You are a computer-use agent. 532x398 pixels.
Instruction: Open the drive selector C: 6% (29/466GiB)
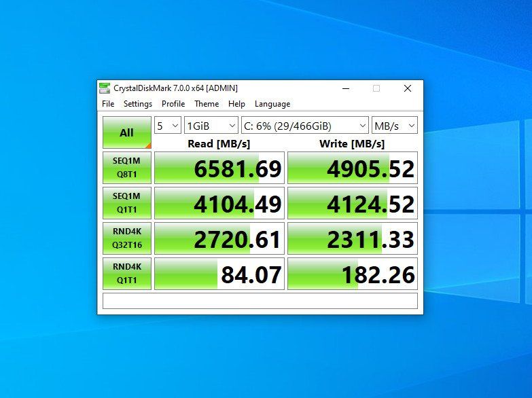click(x=304, y=126)
